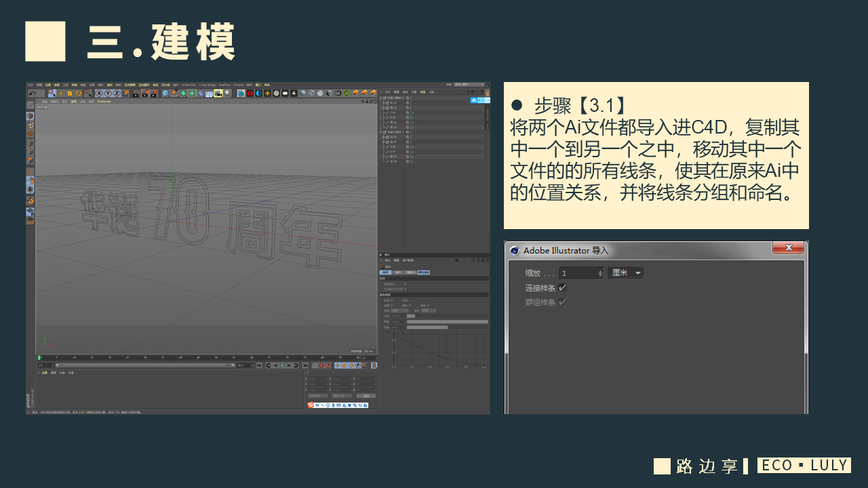Open the 厘米 units dropdown
This screenshot has width=868, height=488.
pyautogui.click(x=627, y=273)
